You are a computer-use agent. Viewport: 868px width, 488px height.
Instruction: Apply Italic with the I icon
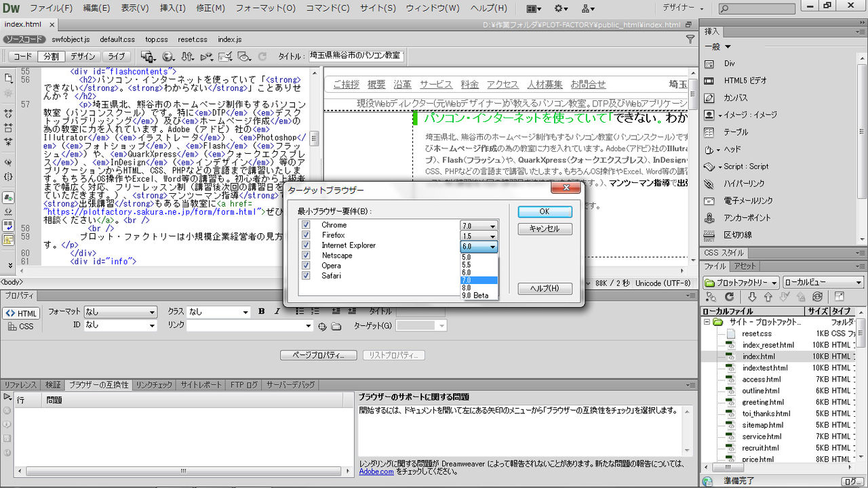pyautogui.click(x=277, y=312)
